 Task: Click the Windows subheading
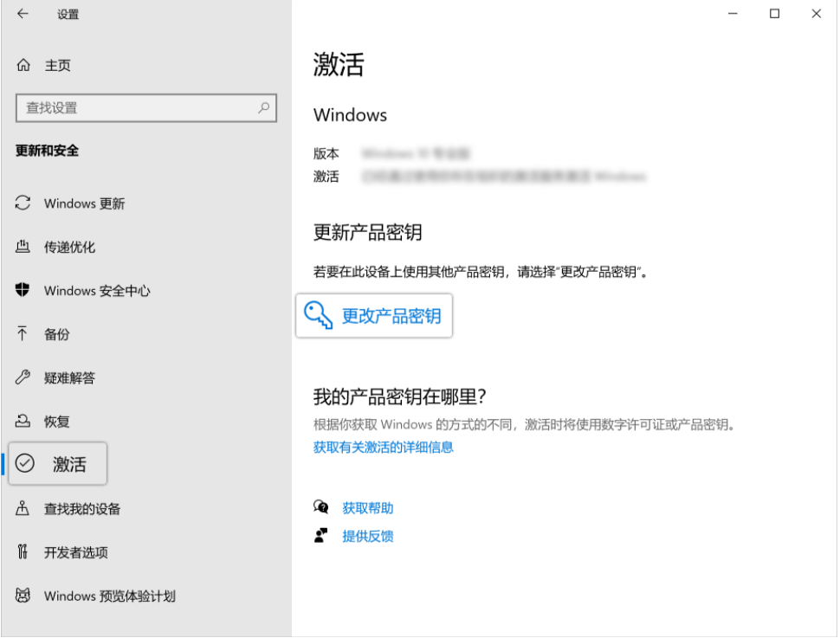click(351, 115)
